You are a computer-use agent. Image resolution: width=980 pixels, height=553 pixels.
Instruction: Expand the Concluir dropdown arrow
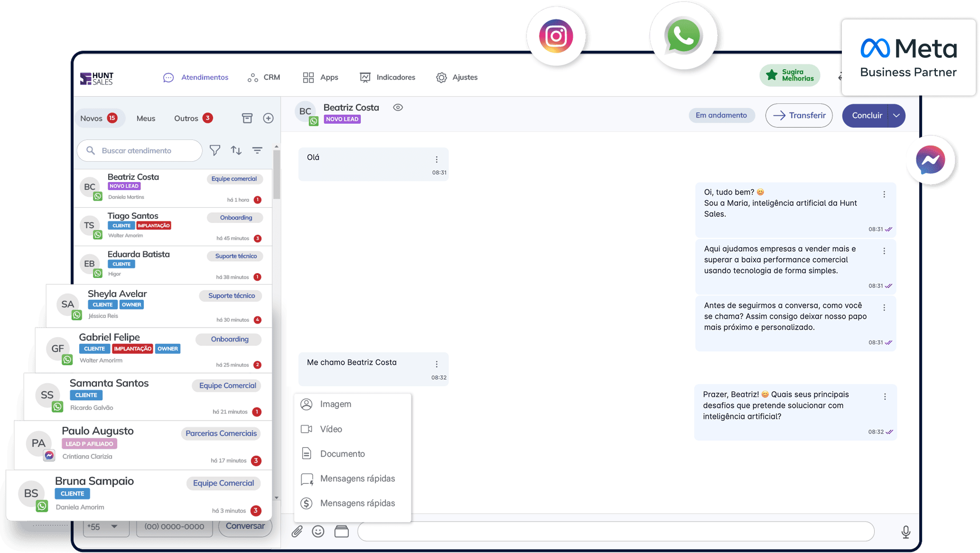[x=896, y=116]
